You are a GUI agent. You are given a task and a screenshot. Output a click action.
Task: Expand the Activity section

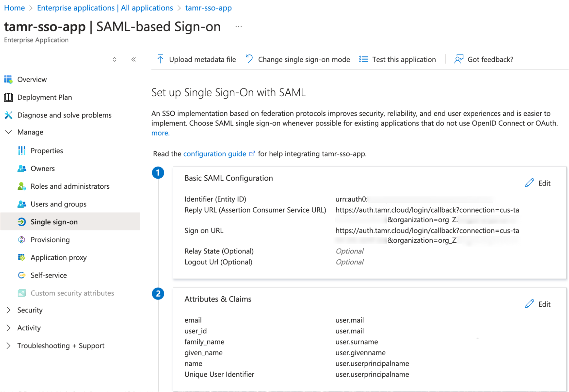9,328
